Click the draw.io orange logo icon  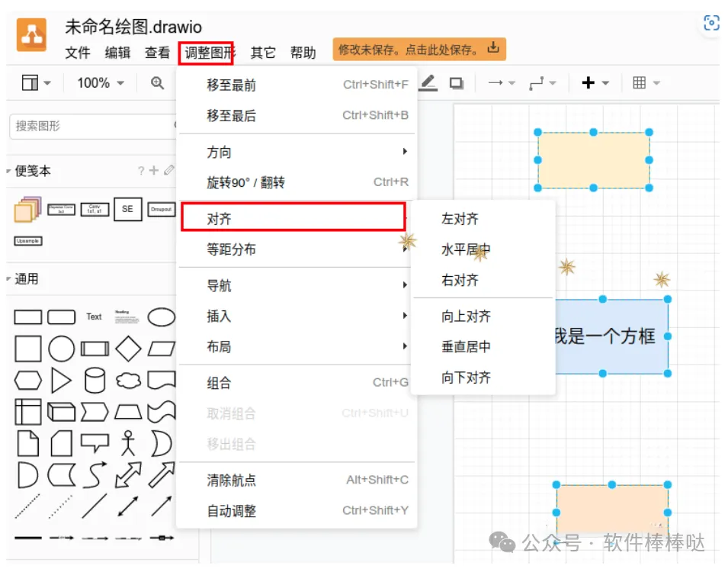tap(31, 35)
